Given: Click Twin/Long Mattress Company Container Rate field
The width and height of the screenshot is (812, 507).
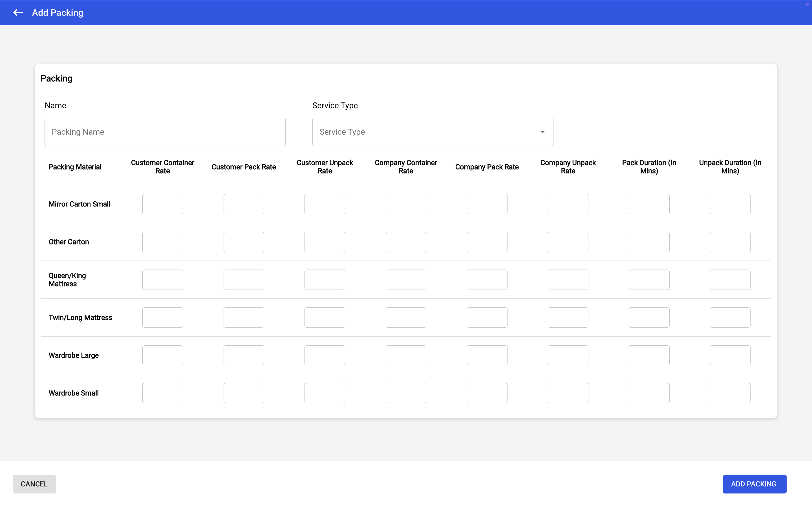Looking at the screenshot, I should tap(406, 317).
